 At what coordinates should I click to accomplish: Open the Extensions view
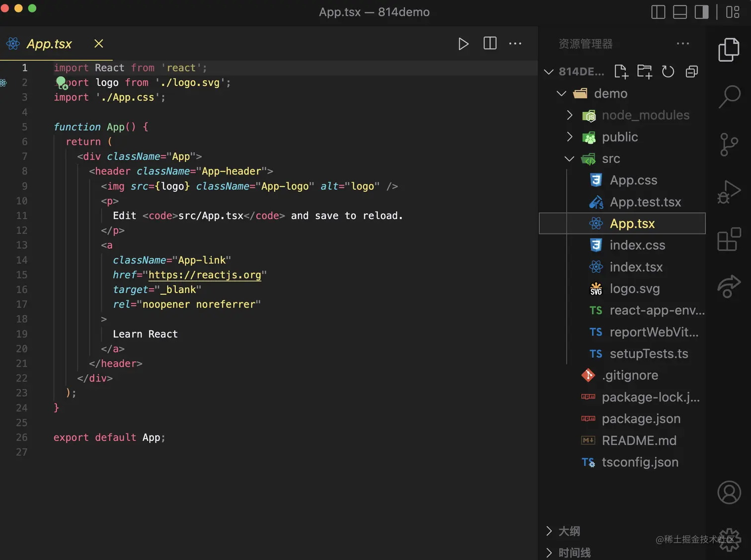(x=729, y=239)
